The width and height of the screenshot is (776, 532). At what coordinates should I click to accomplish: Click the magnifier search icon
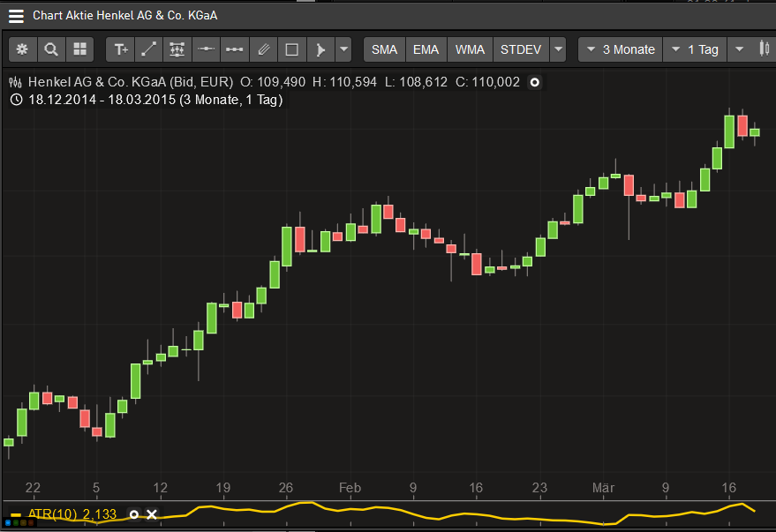tap(51, 49)
